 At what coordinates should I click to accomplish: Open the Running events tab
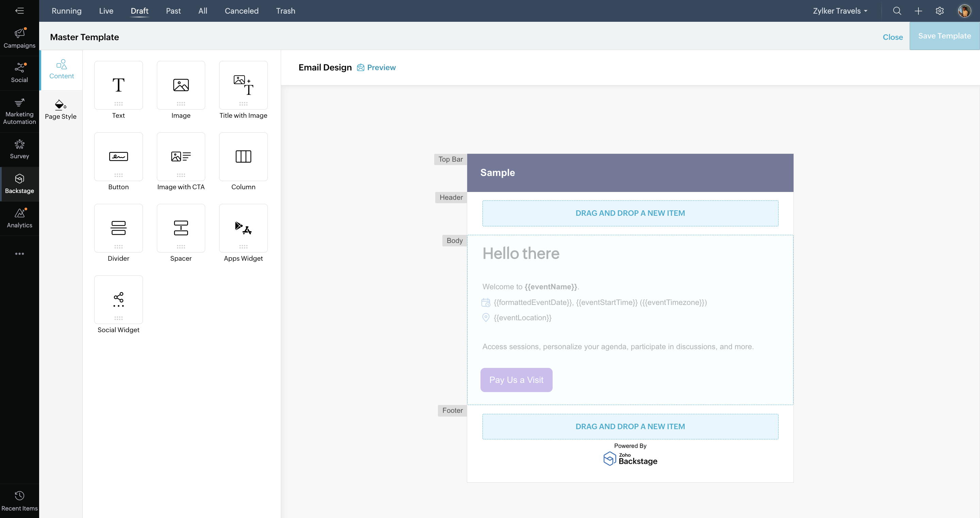pyautogui.click(x=67, y=11)
